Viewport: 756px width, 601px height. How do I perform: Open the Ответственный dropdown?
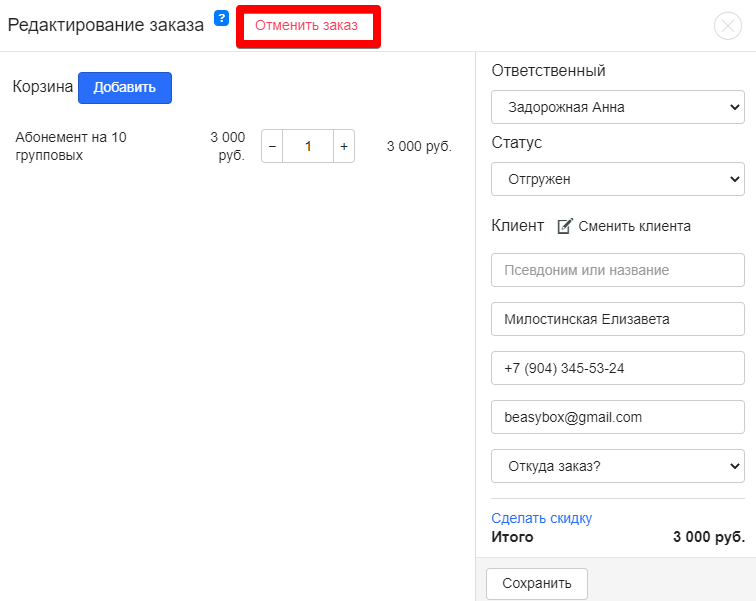coord(617,107)
